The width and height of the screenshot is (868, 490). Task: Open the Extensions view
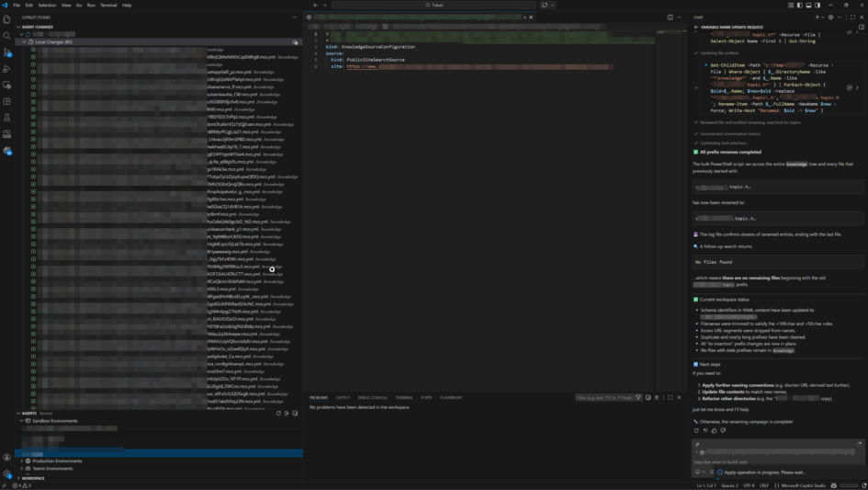(x=7, y=102)
